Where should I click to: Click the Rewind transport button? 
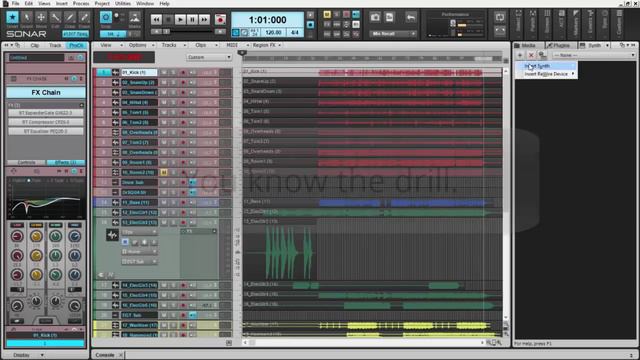tap(156, 19)
